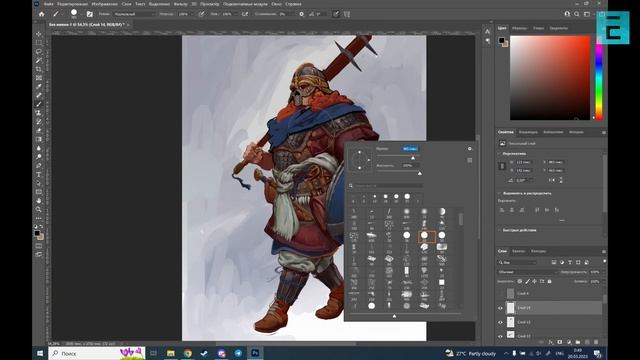Click the vertical hue slider
Image resolution: width=640 pixels, height=360 pixels.
point(599,78)
